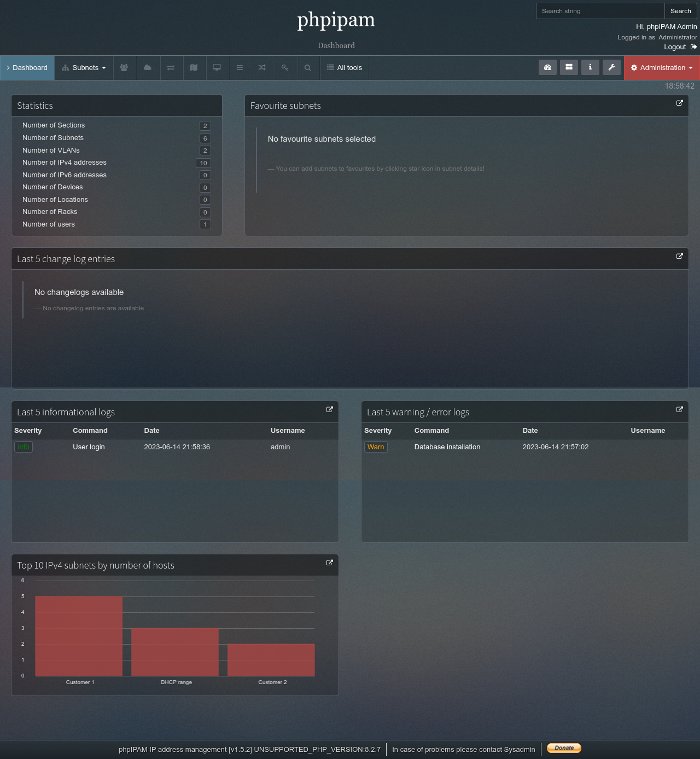The height and width of the screenshot is (759, 700).
Task: Click the wrench tools icon button
Action: 611,67
